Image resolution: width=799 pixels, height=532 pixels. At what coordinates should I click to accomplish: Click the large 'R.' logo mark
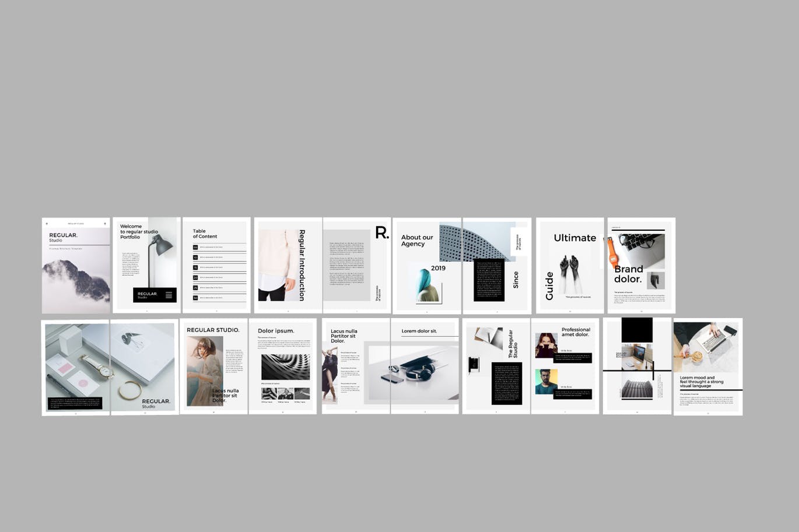pyautogui.click(x=381, y=233)
